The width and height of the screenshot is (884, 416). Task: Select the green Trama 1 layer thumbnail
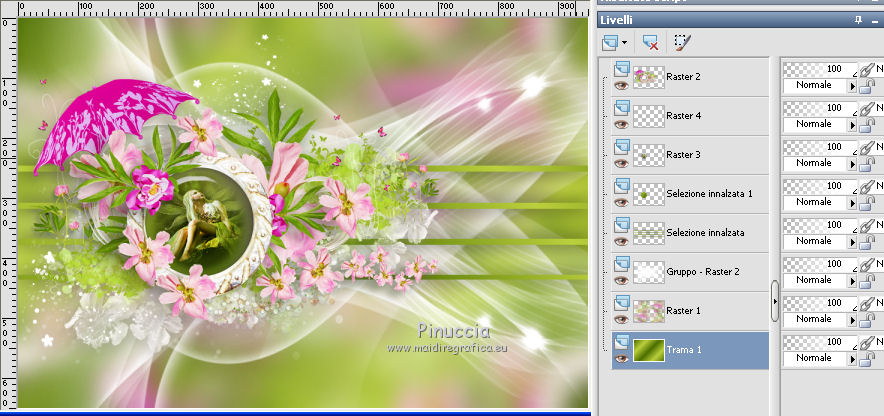pos(648,349)
